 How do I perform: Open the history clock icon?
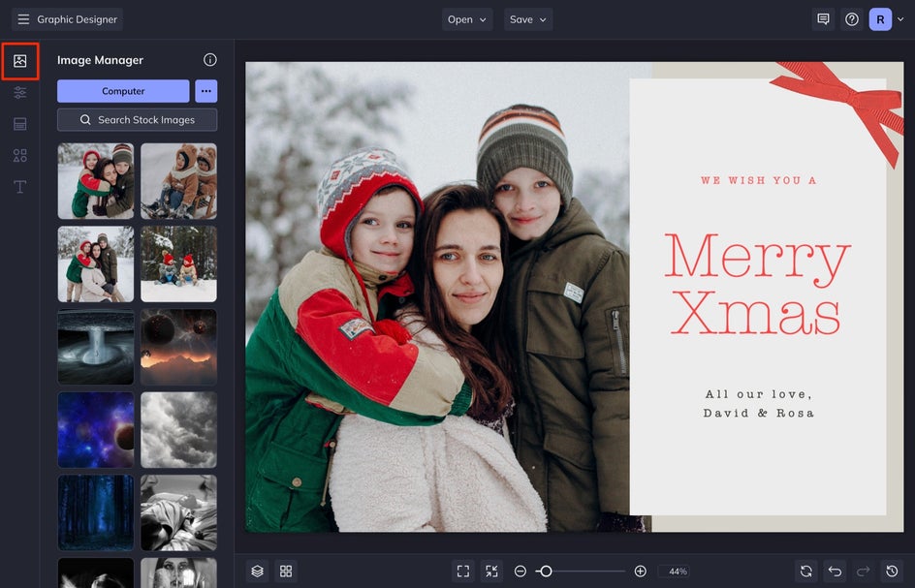(893, 572)
